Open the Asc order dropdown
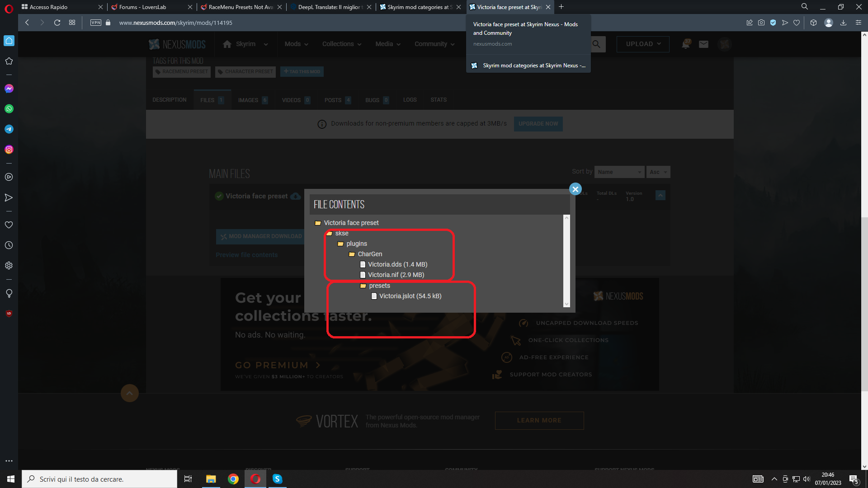The image size is (868, 488). click(658, 172)
